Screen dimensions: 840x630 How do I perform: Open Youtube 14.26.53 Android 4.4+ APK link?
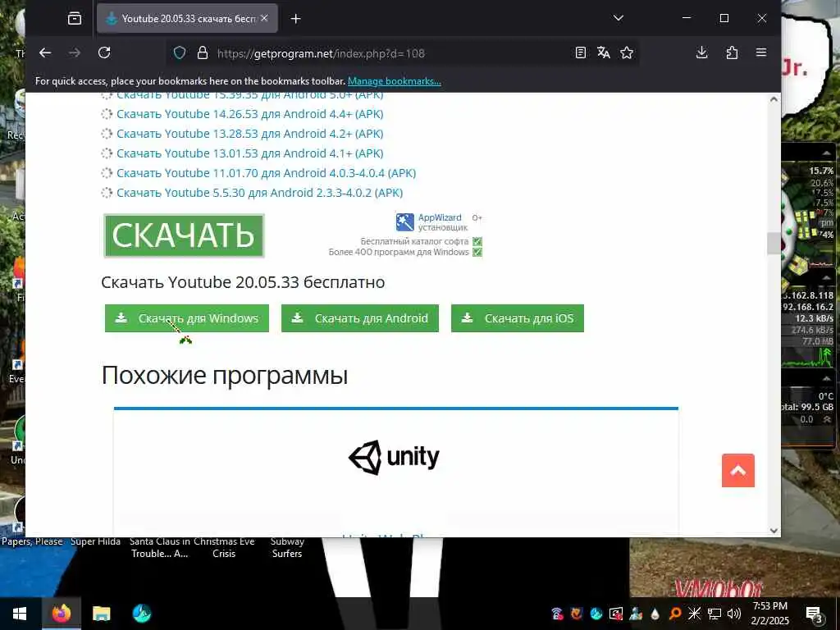coord(249,114)
